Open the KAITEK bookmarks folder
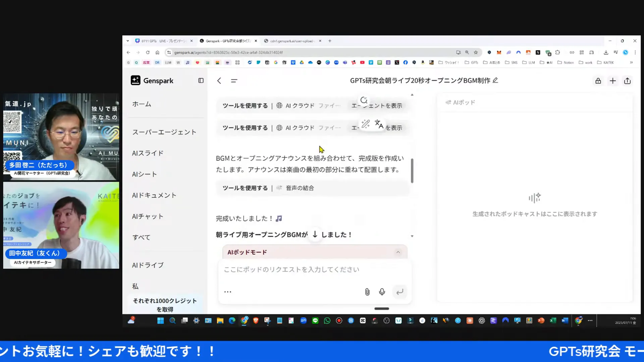This screenshot has width=644, height=362. [605, 63]
